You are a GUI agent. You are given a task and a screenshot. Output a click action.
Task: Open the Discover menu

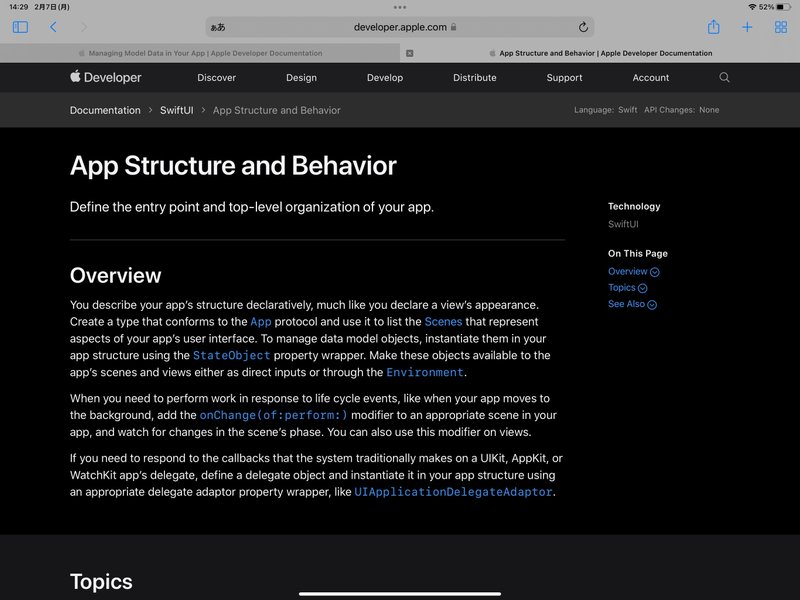click(216, 78)
